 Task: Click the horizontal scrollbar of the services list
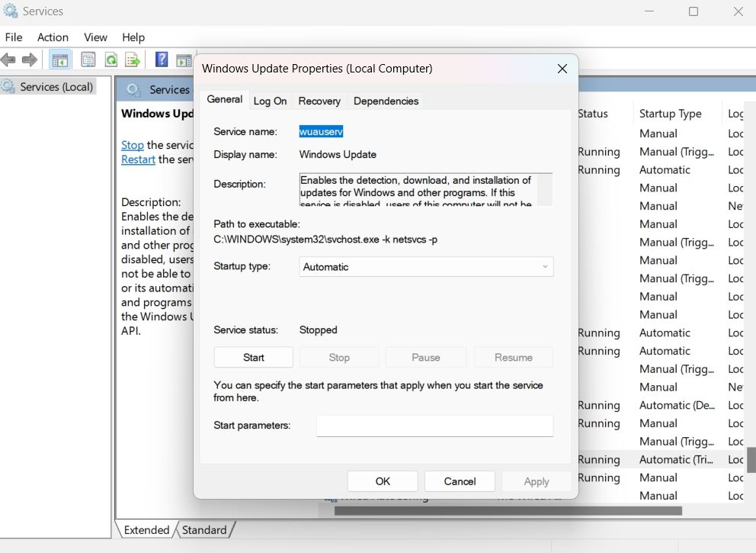click(x=508, y=510)
